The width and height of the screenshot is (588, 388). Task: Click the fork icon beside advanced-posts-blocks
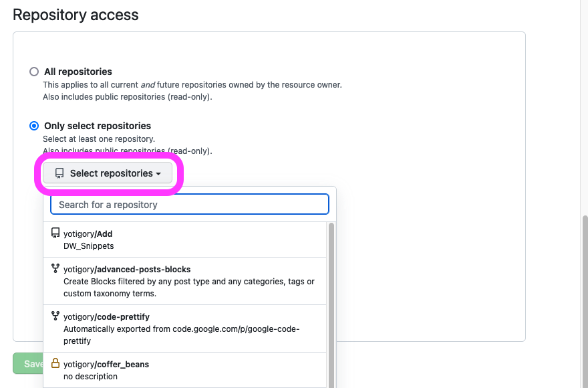click(x=55, y=268)
